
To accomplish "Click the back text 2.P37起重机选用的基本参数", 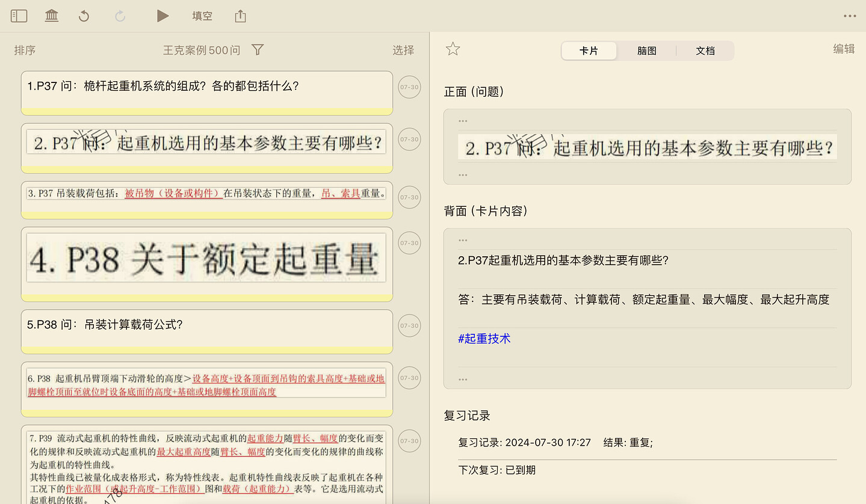I will click(x=563, y=260).
